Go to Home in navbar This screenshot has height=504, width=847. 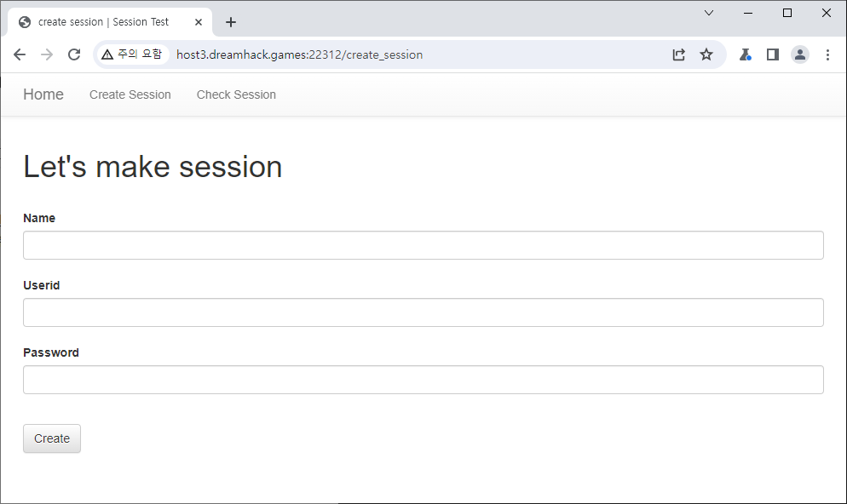43,94
